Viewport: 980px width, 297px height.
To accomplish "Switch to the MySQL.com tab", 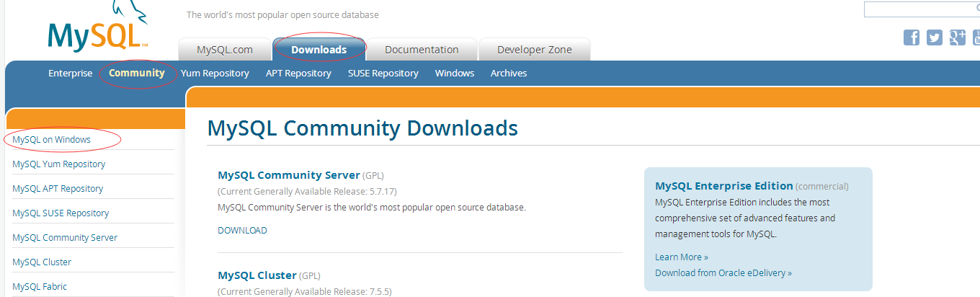I will [x=225, y=50].
